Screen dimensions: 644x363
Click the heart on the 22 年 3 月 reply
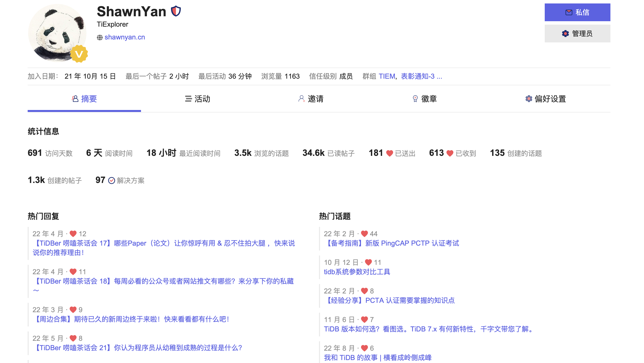pos(73,309)
